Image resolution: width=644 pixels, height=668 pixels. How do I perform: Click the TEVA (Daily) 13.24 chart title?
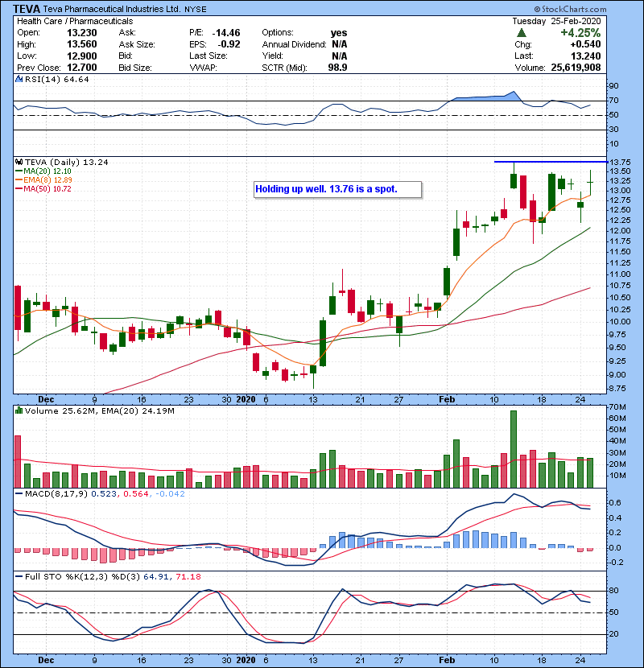67,163
